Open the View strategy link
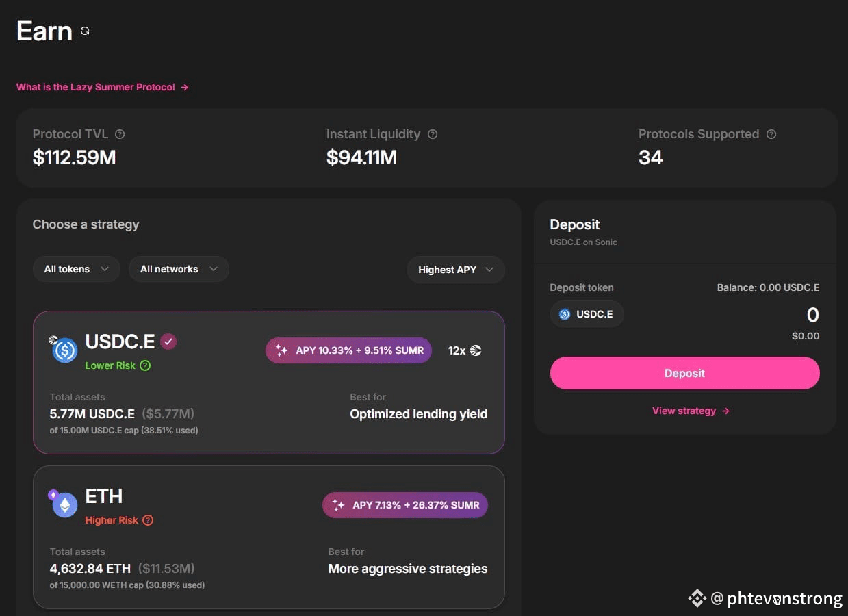This screenshot has width=848, height=616. point(691,411)
